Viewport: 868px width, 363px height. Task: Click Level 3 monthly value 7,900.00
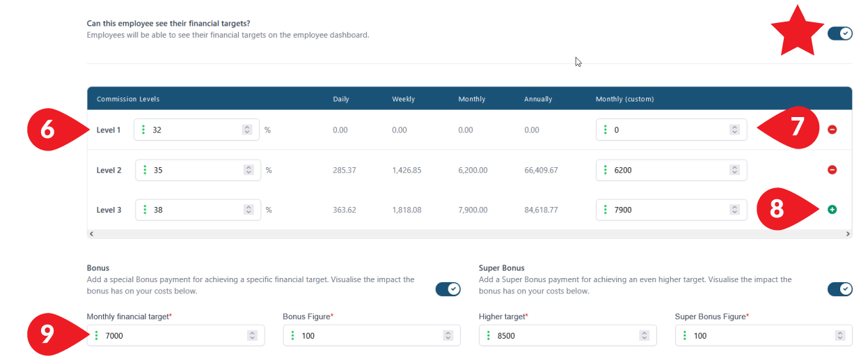click(473, 210)
